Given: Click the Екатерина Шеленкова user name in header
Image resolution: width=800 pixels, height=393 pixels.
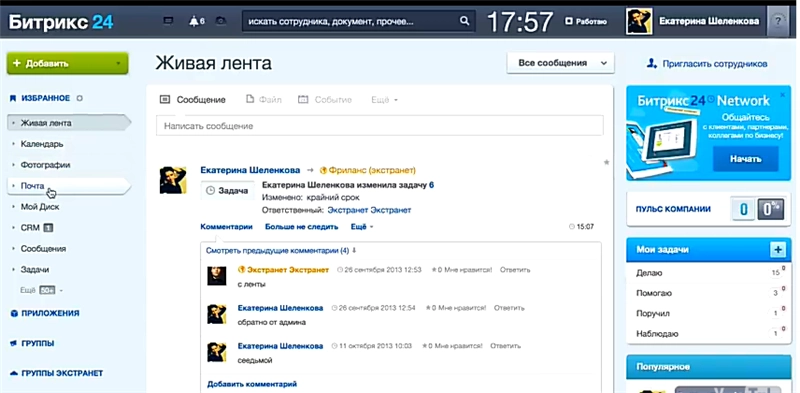Looking at the screenshot, I should pos(709,21).
